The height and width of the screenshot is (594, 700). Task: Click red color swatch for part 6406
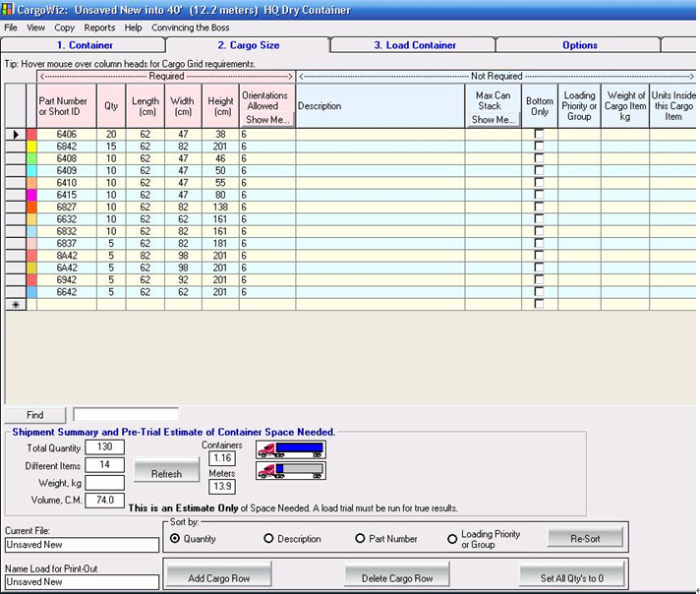click(31, 134)
